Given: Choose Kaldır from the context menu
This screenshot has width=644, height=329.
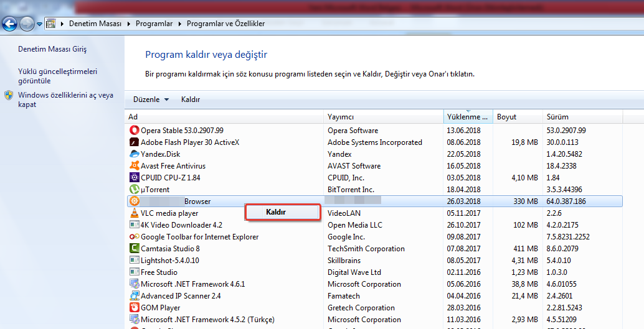Looking at the screenshot, I should click(x=276, y=212).
